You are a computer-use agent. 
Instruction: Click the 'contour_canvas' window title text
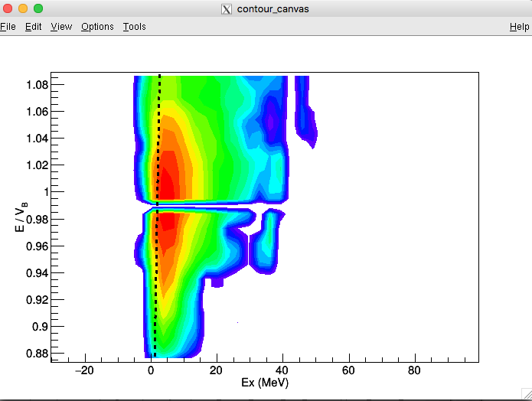coord(273,9)
